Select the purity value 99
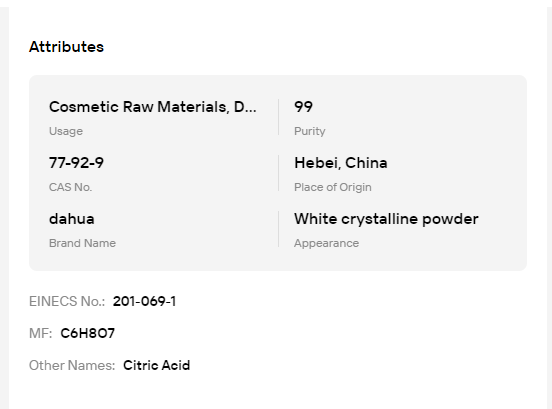552x409 pixels. pyautogui.click(x=303, y=107)
